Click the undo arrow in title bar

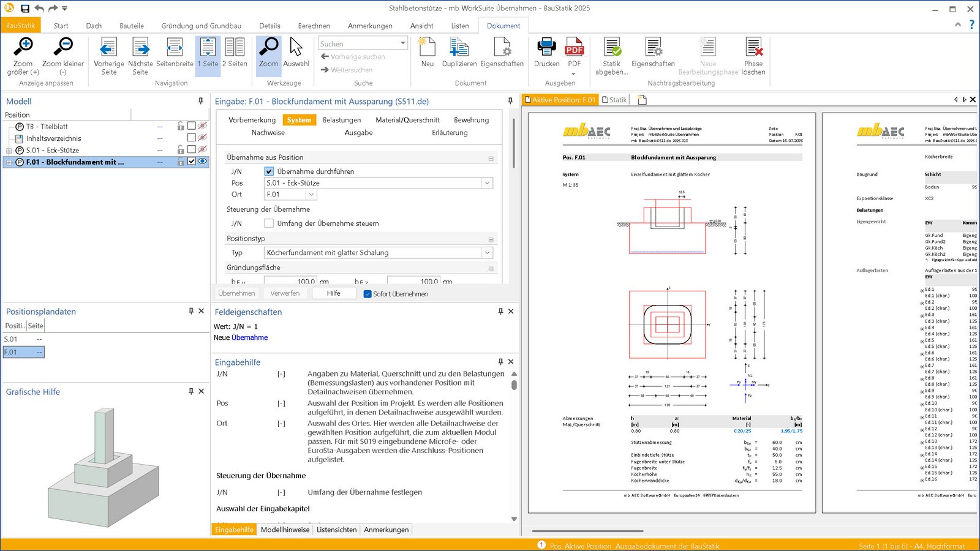39,9
